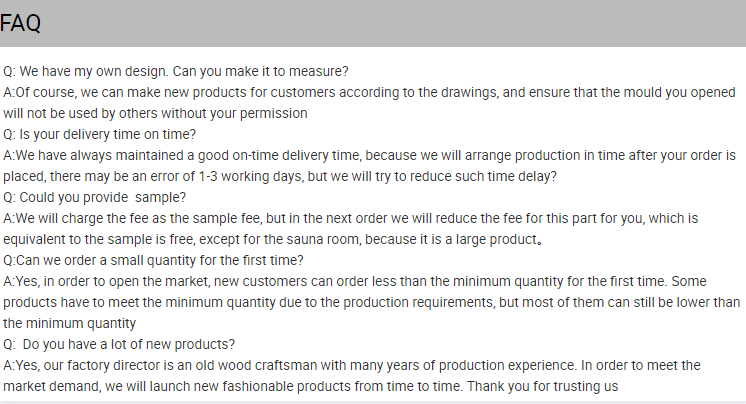Viewport: 746px width, 404px height.
Task: Click the line mentioning the sauna room
Action: coord(272,239)
